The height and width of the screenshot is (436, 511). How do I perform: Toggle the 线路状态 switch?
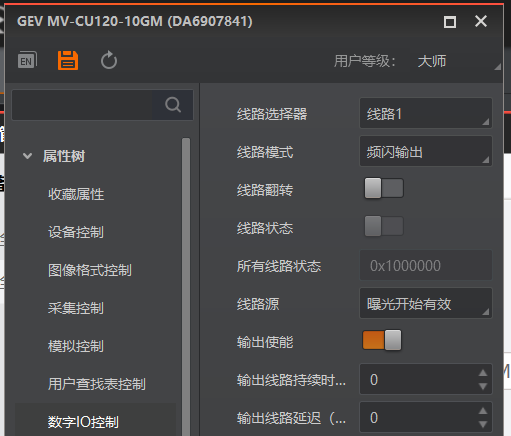[384, 226]
